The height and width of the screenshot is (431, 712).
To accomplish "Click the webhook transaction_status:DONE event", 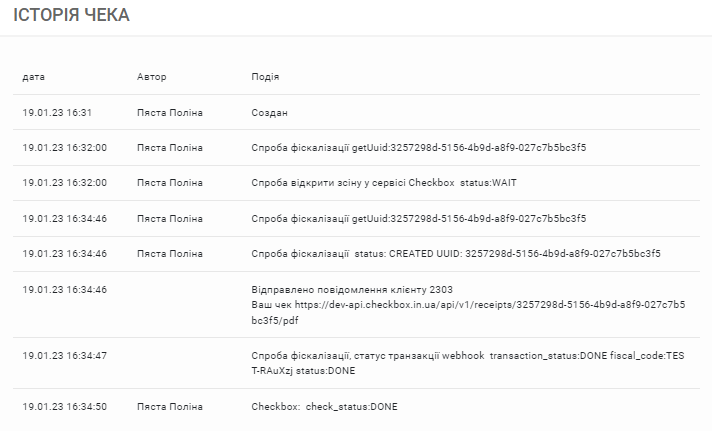I will pos(468,363).
